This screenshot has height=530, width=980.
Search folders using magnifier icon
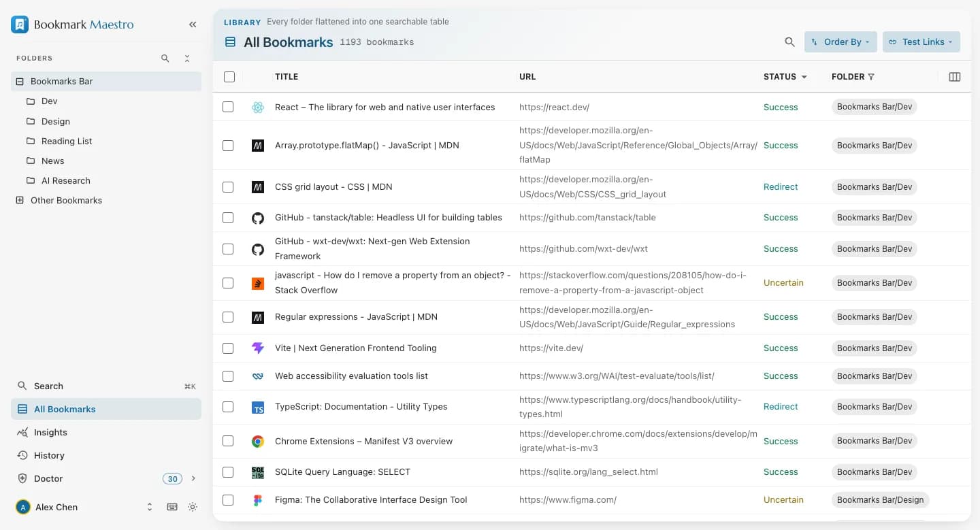[165, 59]
